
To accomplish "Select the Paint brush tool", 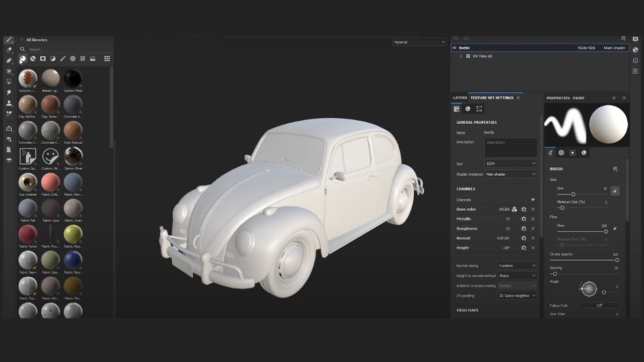I will click(x=9, y=40).
